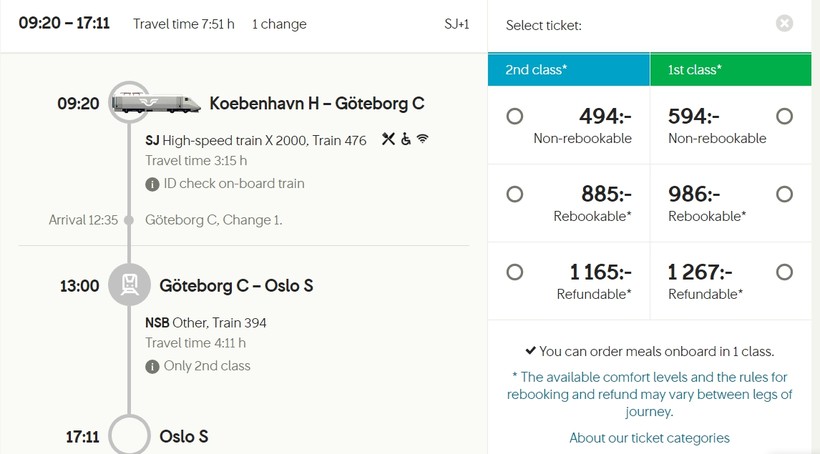Select 2nd class 494:- non-rebookable ticket
Image resolution: width=820 pixels, height=454 pixels.
tap(515, 116)
